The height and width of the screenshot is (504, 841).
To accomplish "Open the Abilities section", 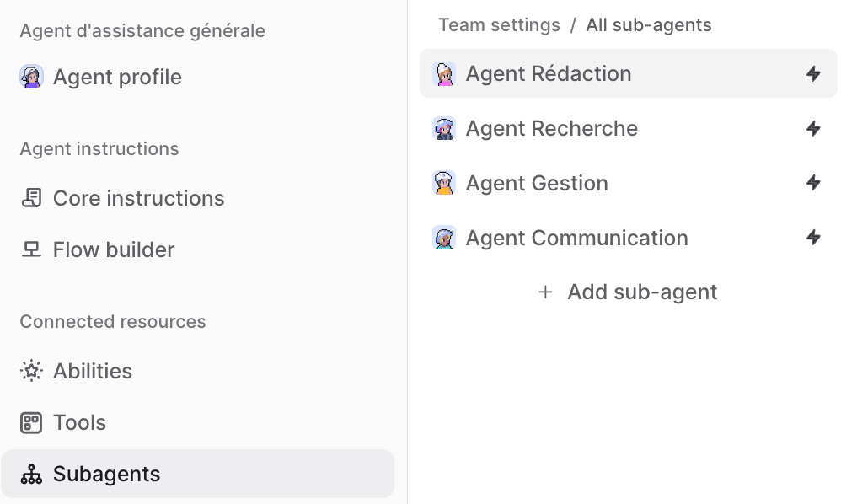I will pyautogui.click(x=197, y=371).
